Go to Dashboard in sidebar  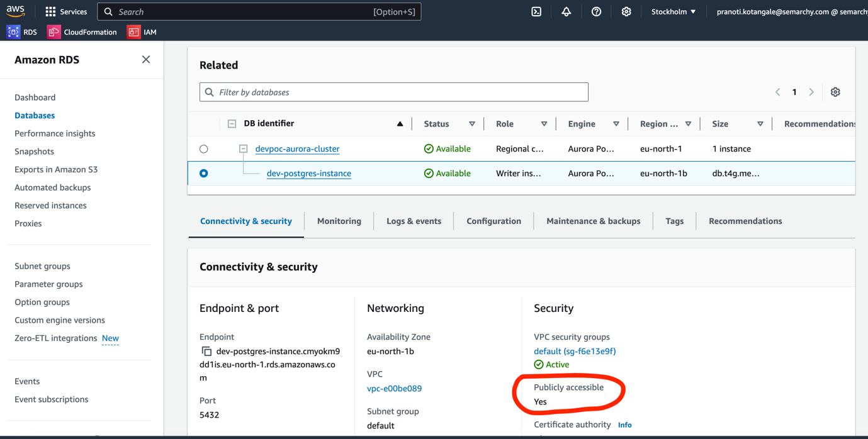pyautogui.click(x=35, y=97)
